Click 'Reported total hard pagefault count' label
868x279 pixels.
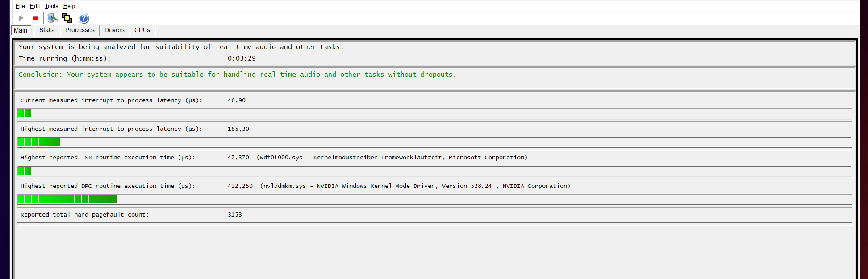point(85,215)
